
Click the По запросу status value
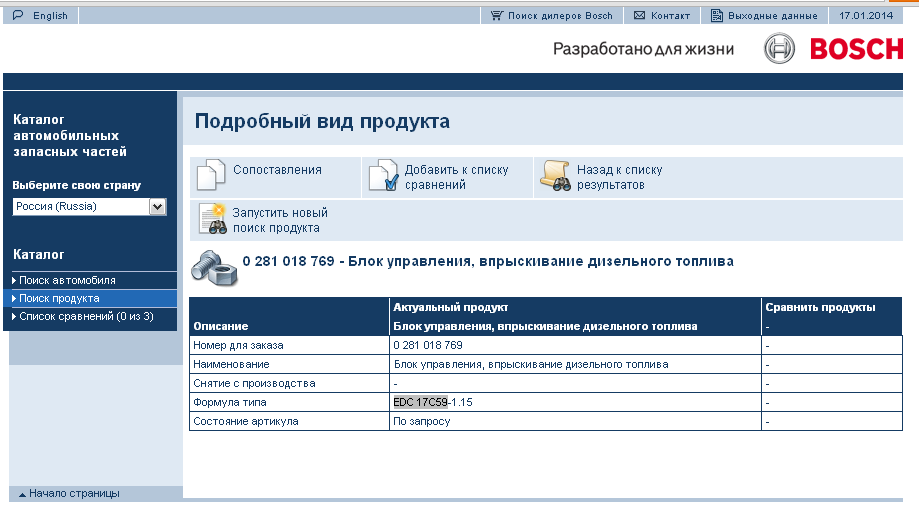coord(421,422)
